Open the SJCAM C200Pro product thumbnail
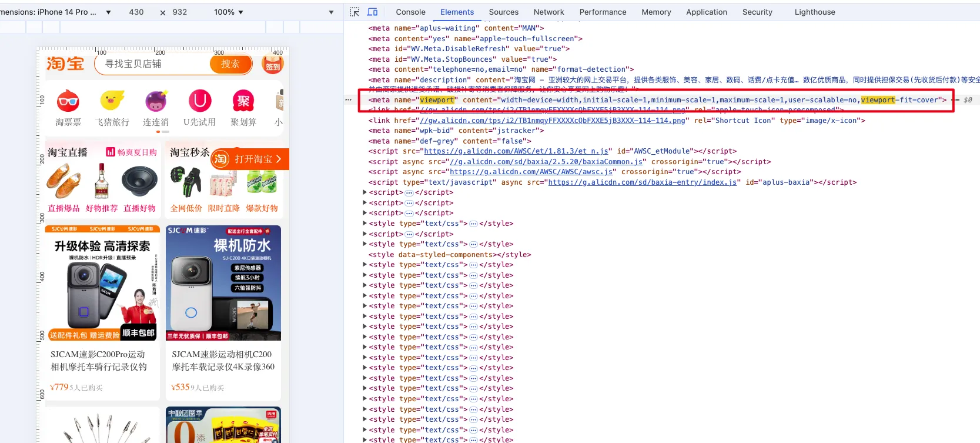This screenshot has height=443, width=980. [102, 284]
